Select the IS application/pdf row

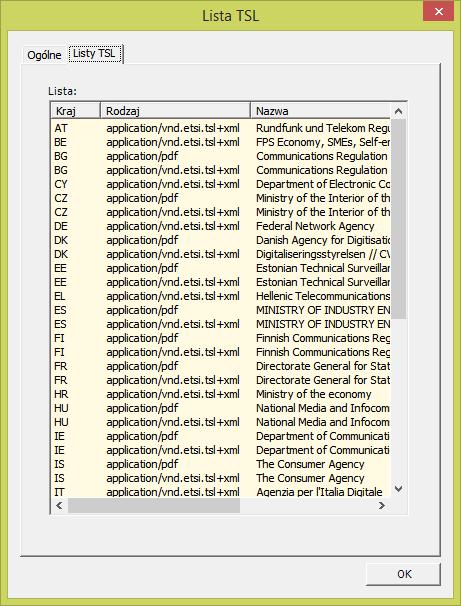pos(221,464)
